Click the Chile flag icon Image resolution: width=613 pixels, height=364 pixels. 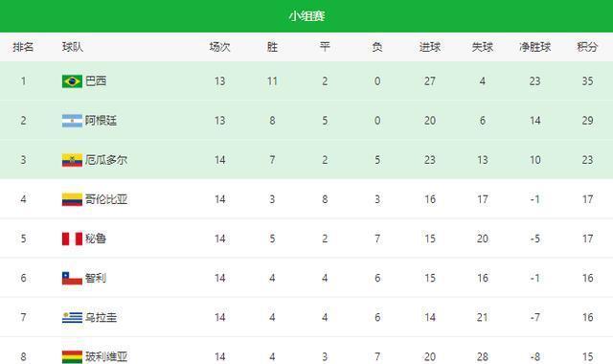[72, 278]
